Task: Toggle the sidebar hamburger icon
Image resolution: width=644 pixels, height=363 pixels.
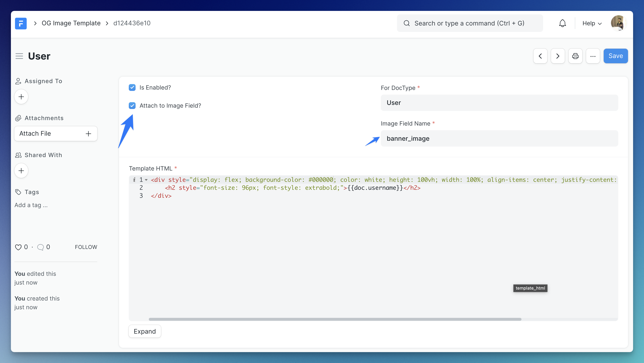Action: (19, 56)
